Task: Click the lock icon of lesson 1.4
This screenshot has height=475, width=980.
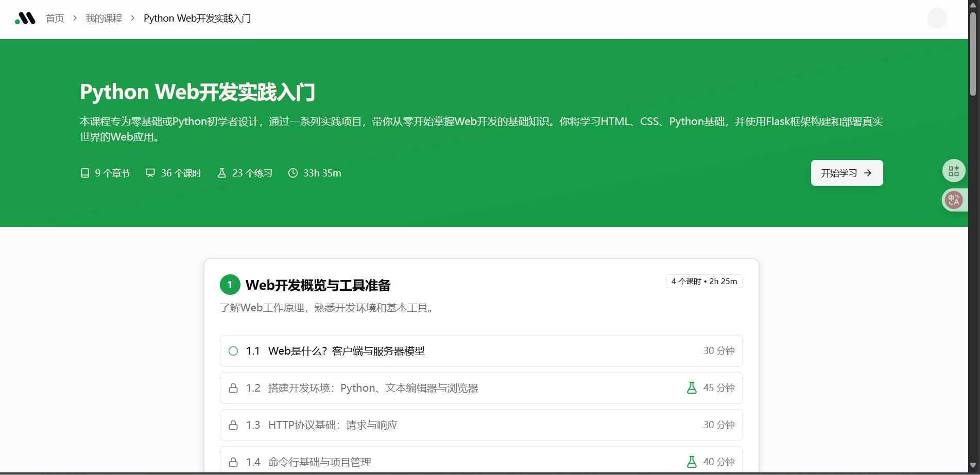Action: (233, 462)
